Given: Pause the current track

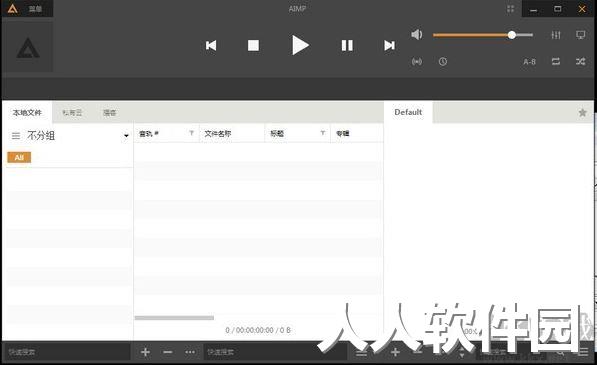Looking at the screenshot, I should 347,46.
